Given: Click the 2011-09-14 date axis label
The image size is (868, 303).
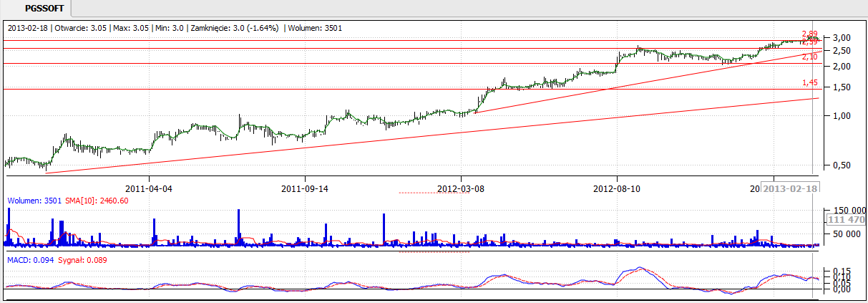Looking at the screenshot, I should point(305,189).
